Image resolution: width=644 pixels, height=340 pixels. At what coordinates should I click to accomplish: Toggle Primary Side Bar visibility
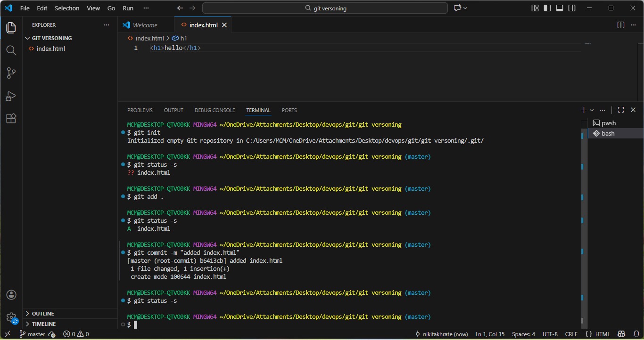click(x=547, y=8)
